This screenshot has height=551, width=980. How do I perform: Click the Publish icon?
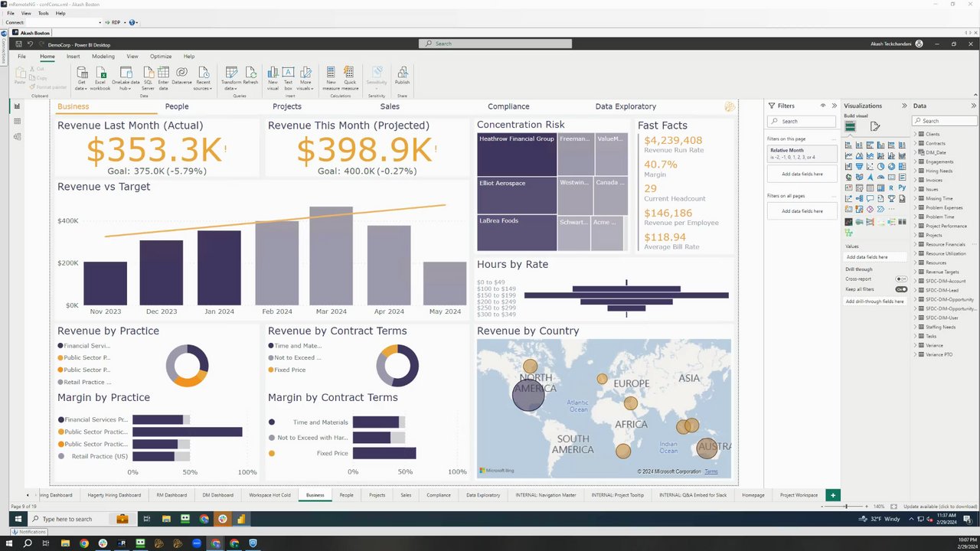coord(402,72)
